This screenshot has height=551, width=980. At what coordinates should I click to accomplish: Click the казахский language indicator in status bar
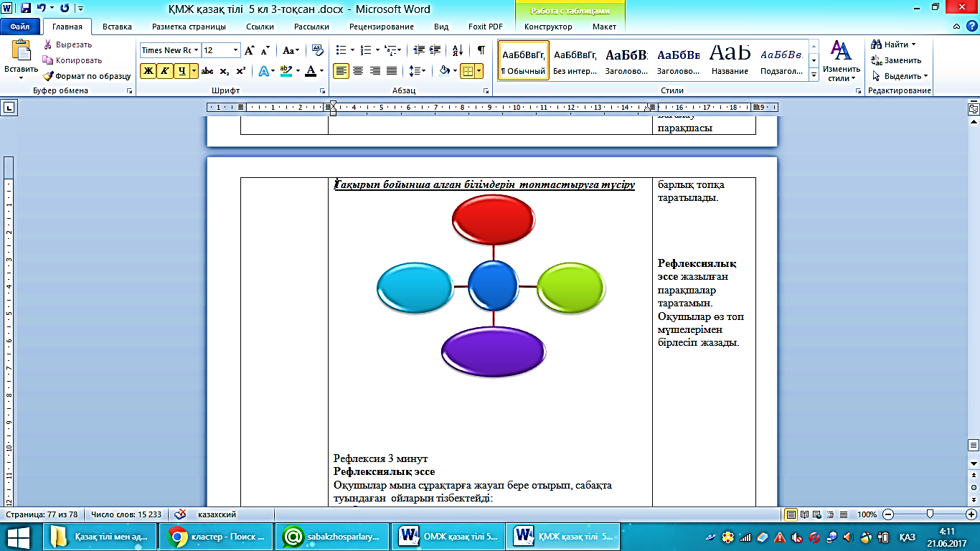point(217,514)
